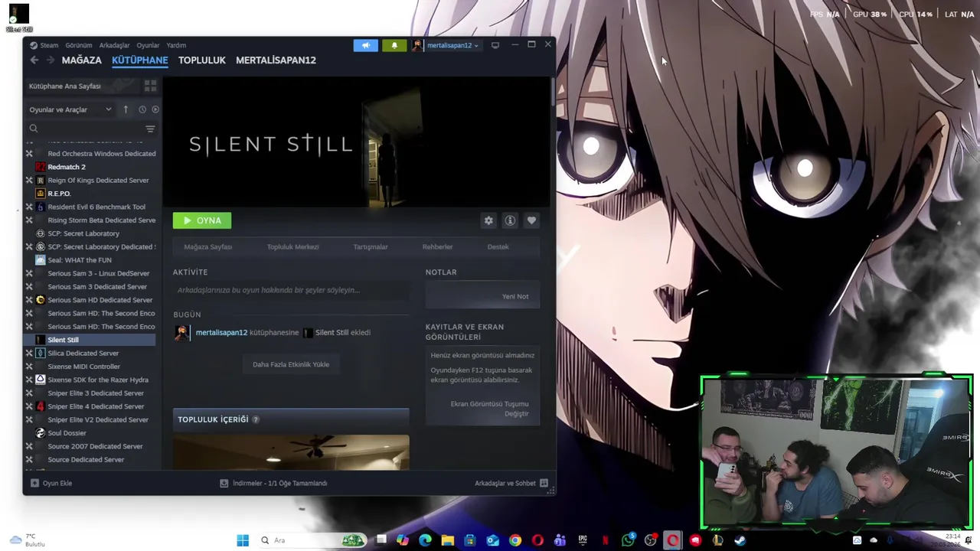This screenshot has height=551, width=980.
Task: Click the library search field
Action: [86, 129]
